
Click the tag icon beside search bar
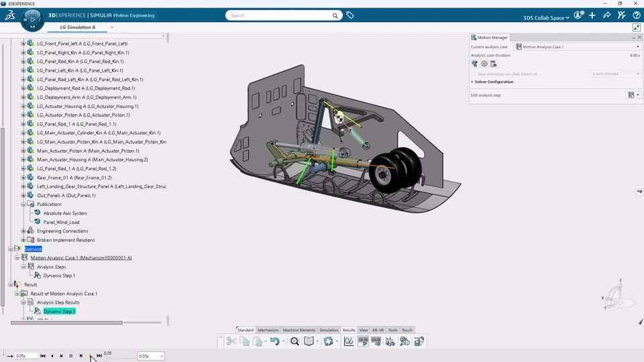point(350,15)
